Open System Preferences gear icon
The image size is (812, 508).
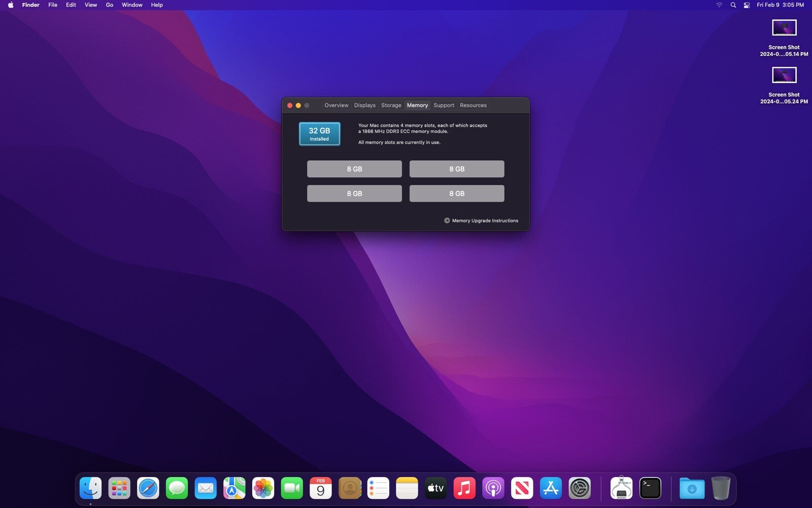580,488
